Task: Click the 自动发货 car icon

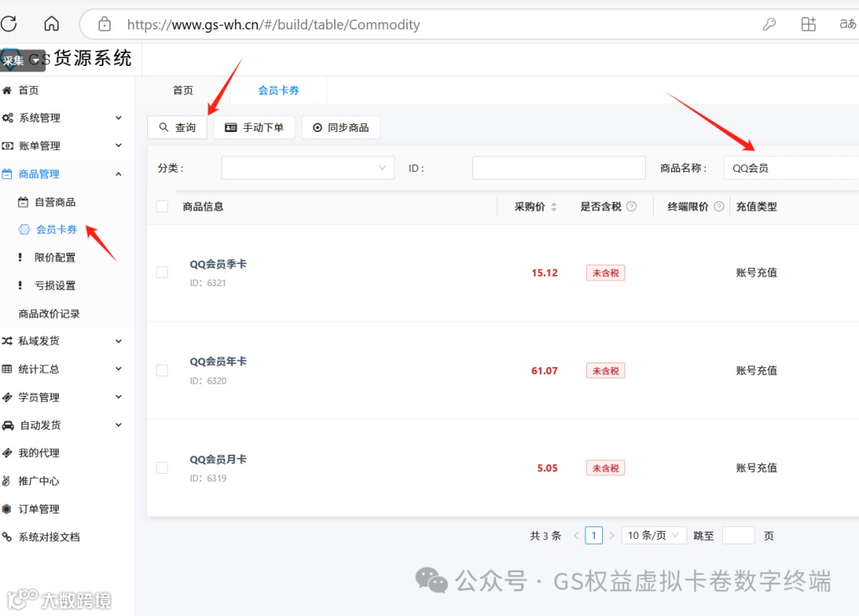Action: coord(8,425)
